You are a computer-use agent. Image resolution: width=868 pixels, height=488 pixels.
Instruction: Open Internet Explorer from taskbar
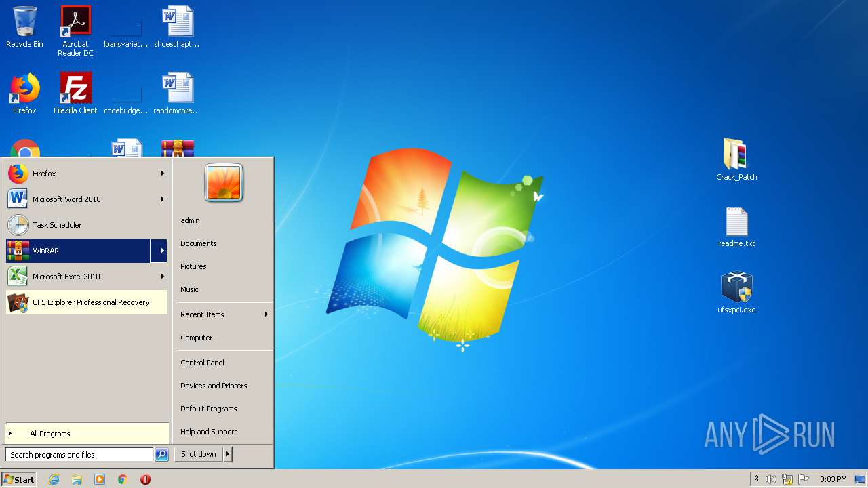tap(54, 479)
